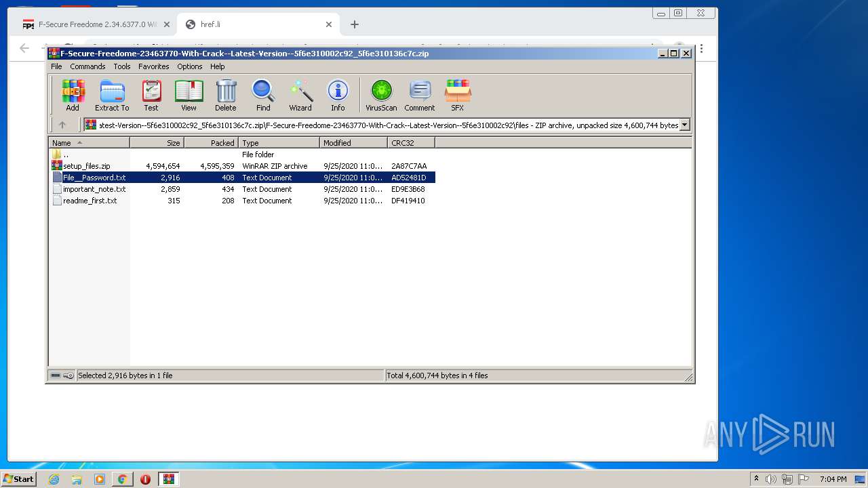Viewport: 868px width, 488px height.
Task: Open a new Chrome tab
Action: click(x=354, y=24)
